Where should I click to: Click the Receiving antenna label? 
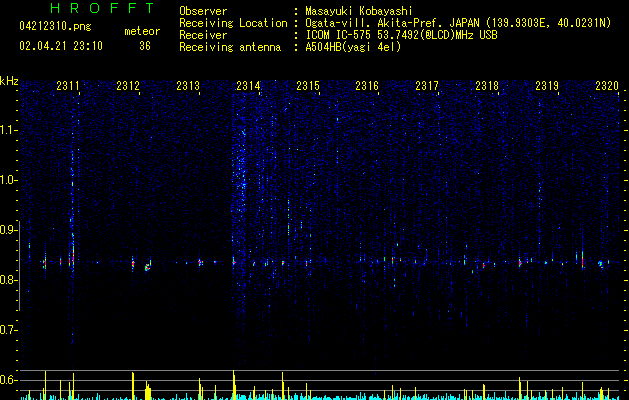(230, 47)
